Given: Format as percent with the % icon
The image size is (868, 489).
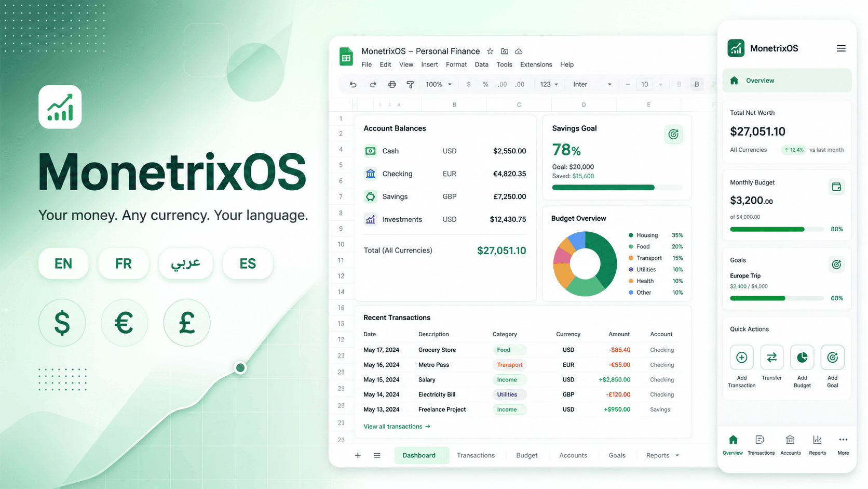Looking at the screenshot, I should [x=485, y=84].
